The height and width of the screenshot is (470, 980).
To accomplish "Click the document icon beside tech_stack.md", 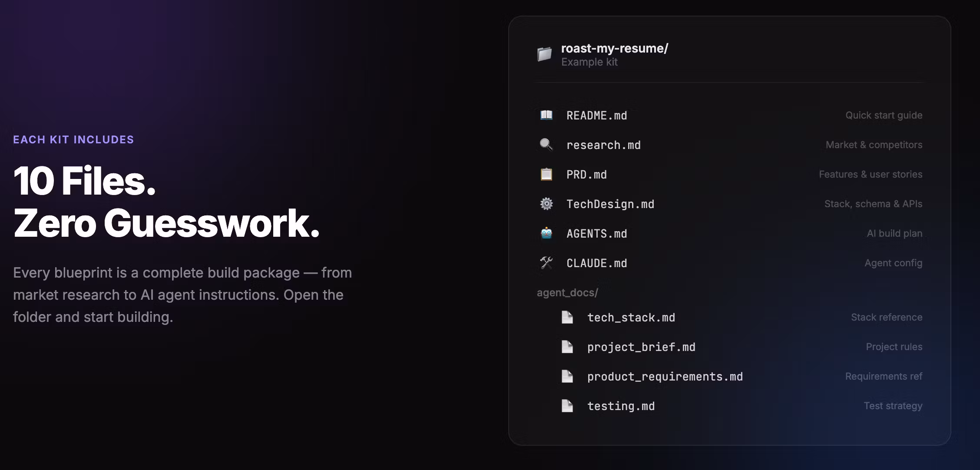I will point(567,318).
